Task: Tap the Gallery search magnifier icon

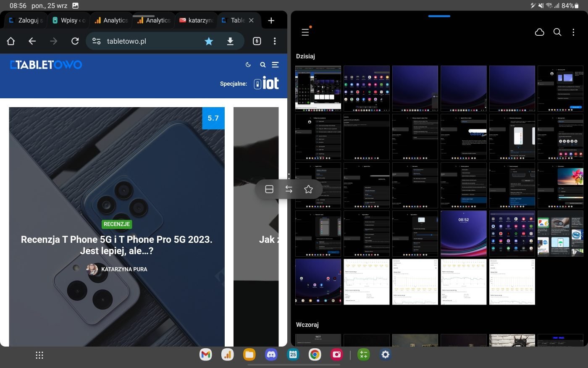Action: (x=557, y=32)
